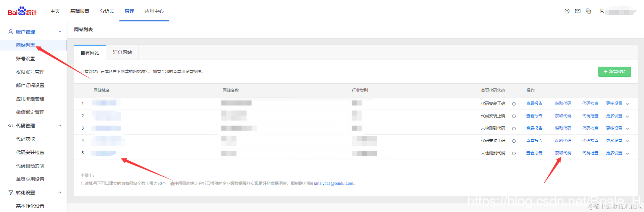Click the analytics@baidu.com email link

pyautogui.click(x=334, y=184)
